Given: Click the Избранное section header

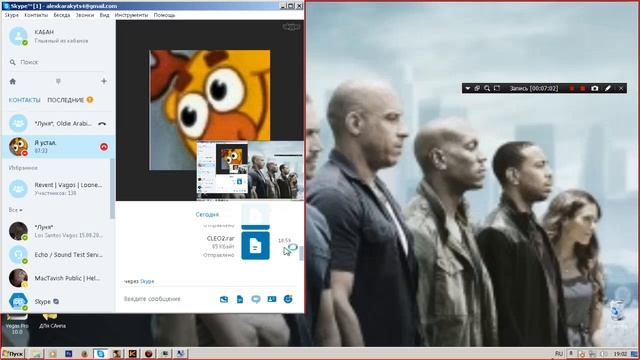Looking at the screenshot, I should click(23, 168).
